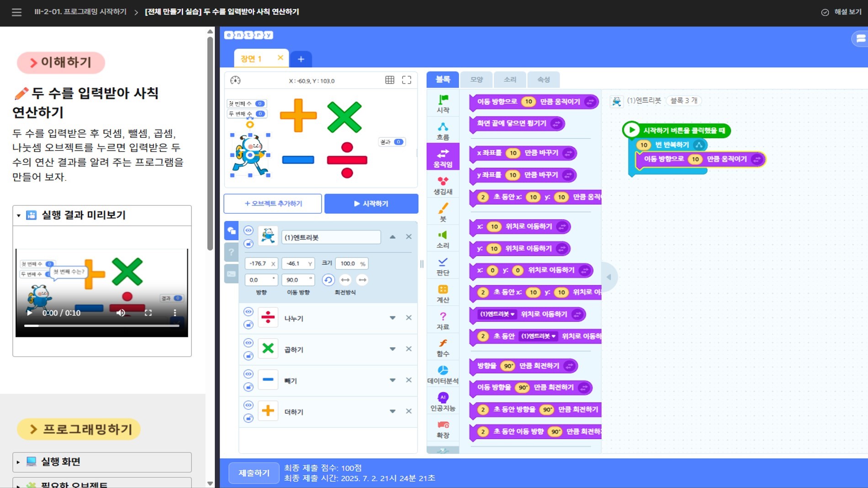The width and height of the screenshot is (868, 488).
Task: Switch to the 모양 tab
Action: tap(476, 79)
